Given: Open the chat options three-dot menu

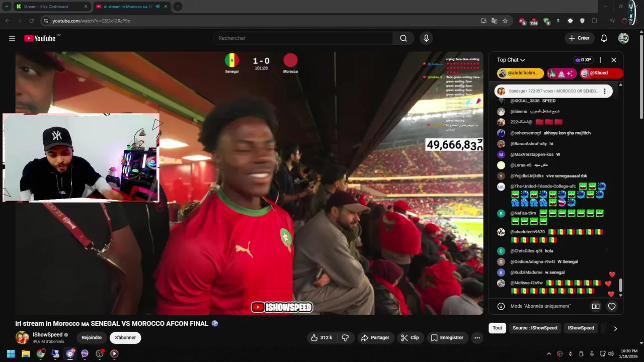Looking at the screenshot, I should 600,60.
